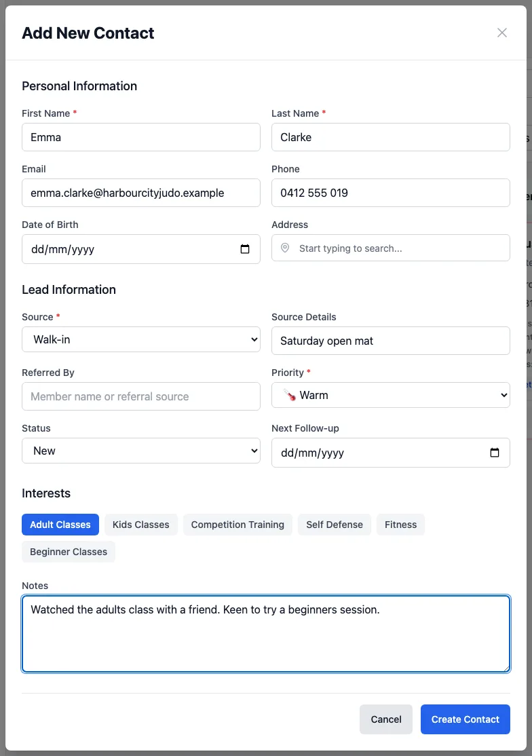
Task: Open the Priority dropdown showing Warm
Action: point(391,395)
